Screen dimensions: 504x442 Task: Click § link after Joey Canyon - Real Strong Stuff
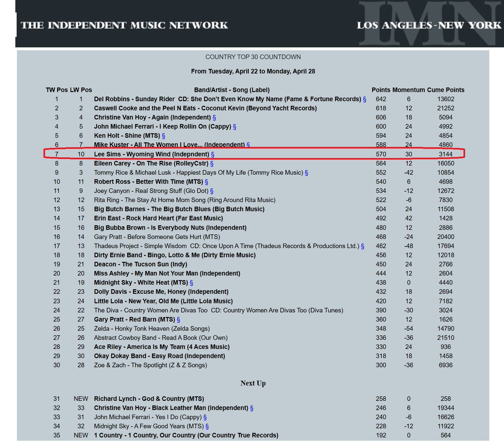[x=212, y=191]
